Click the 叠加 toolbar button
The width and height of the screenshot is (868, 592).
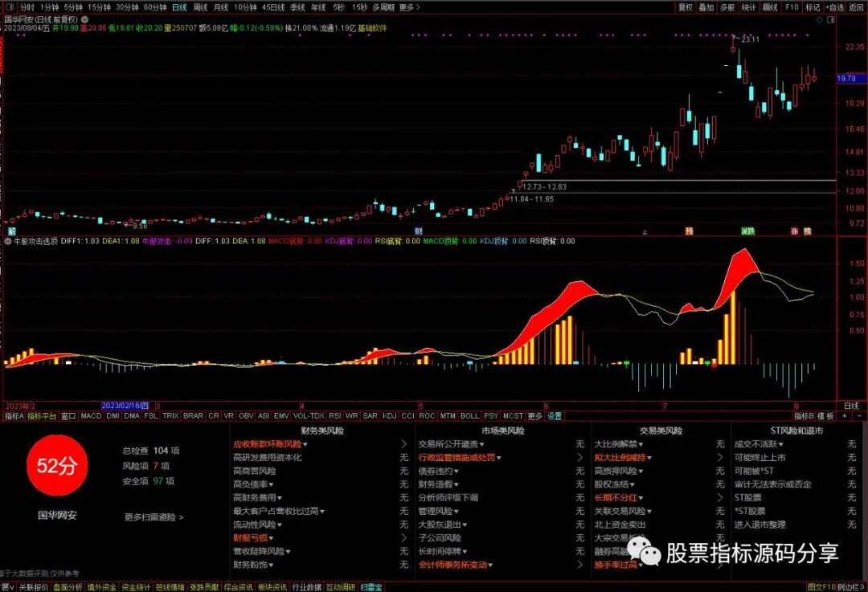point(706,7)
